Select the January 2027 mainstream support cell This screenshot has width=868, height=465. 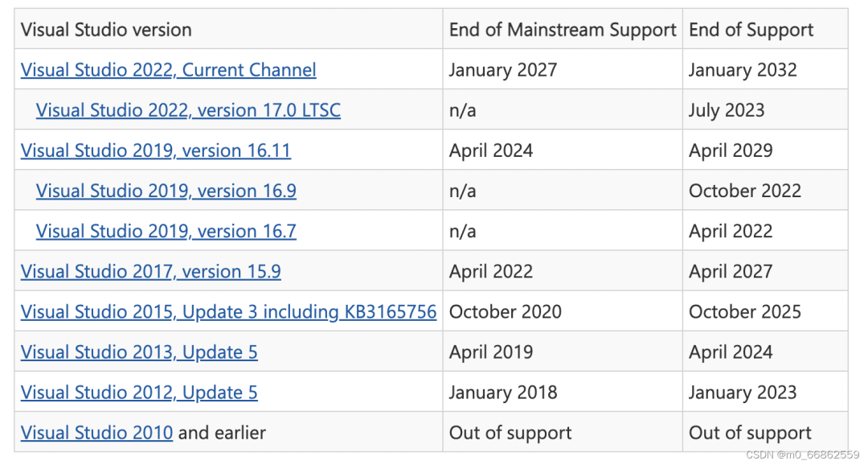pyautogui.click(x=502, y=70)
